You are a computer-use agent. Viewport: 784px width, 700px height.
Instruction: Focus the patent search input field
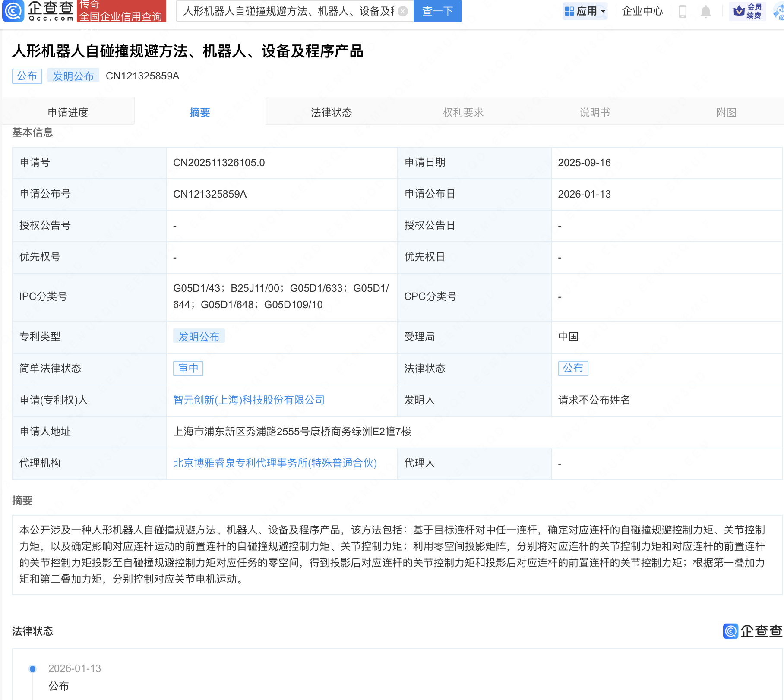(288, 11)
